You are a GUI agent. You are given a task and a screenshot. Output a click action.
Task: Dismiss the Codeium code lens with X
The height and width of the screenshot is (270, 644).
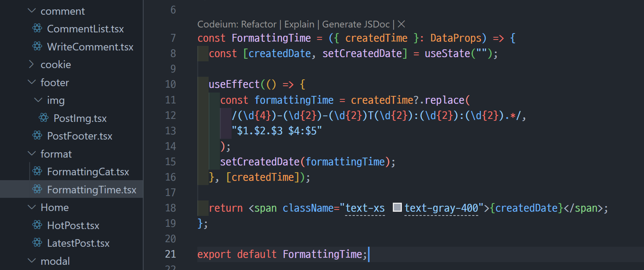(402, 24)
